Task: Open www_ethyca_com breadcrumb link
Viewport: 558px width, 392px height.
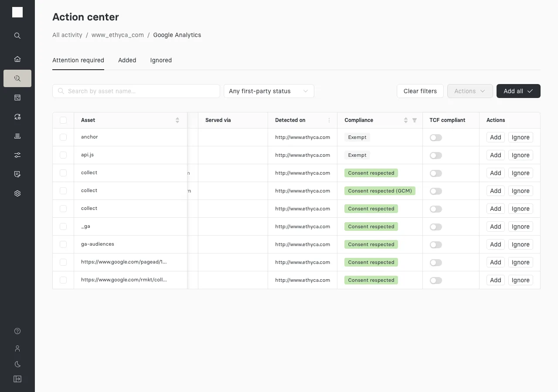Action: tap(118, 35)
